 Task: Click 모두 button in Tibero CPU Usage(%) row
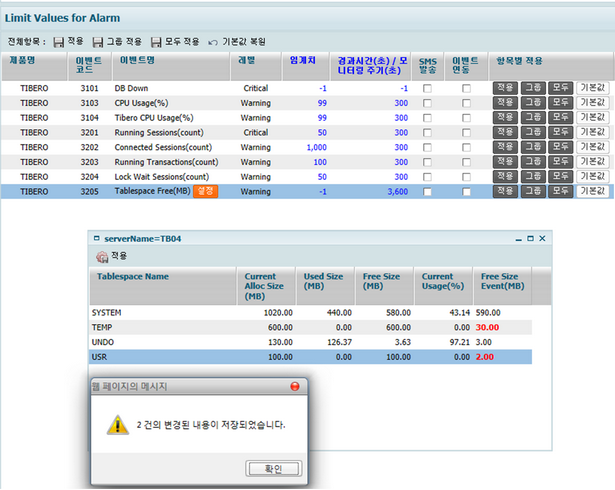click(560, 117)
